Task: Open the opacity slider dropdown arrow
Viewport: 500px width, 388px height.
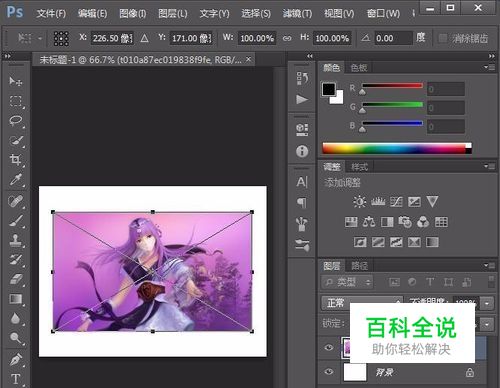Action: pos(487,303)
